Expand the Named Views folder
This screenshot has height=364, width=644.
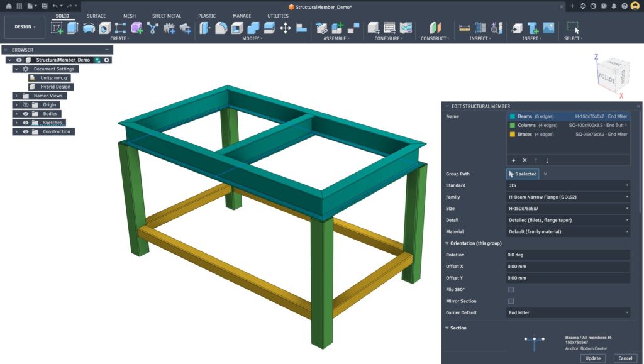[16, 96]
